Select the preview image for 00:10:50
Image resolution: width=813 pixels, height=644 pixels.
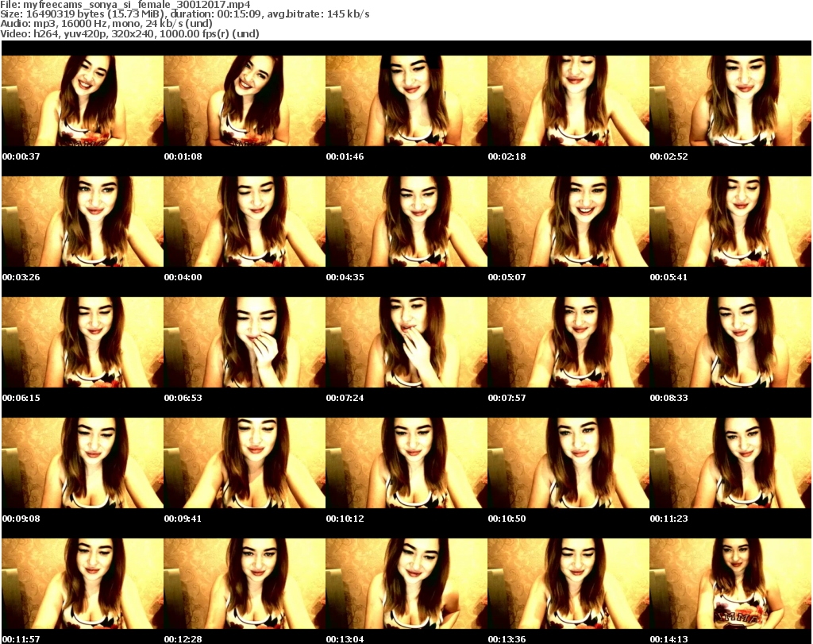click(568, 463)
